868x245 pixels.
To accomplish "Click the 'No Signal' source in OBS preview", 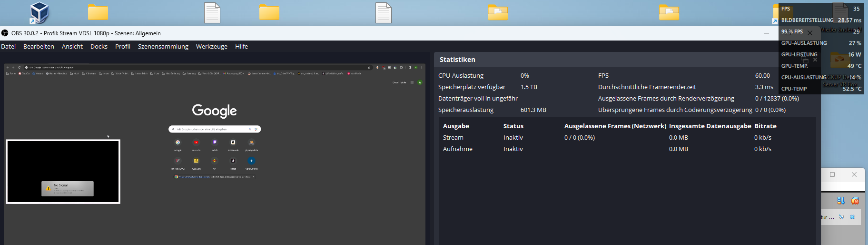I will [63, 172].
